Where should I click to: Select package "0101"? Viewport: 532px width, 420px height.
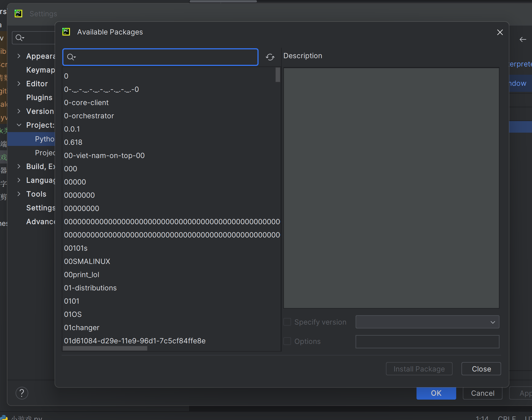coord(171,301)
